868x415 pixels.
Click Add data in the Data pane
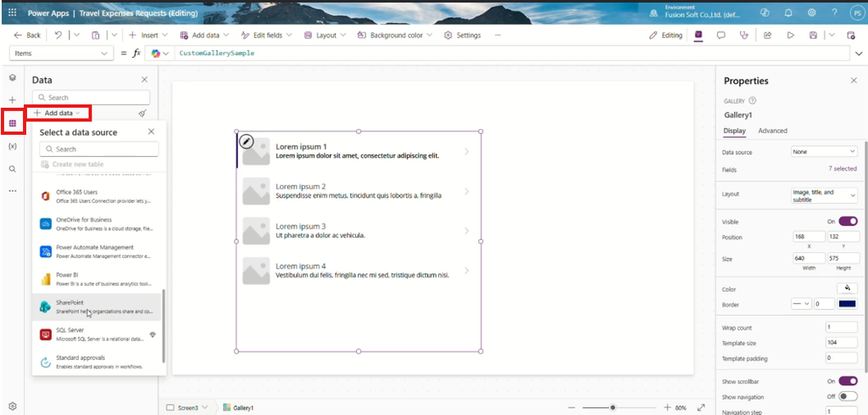[57, 113]
